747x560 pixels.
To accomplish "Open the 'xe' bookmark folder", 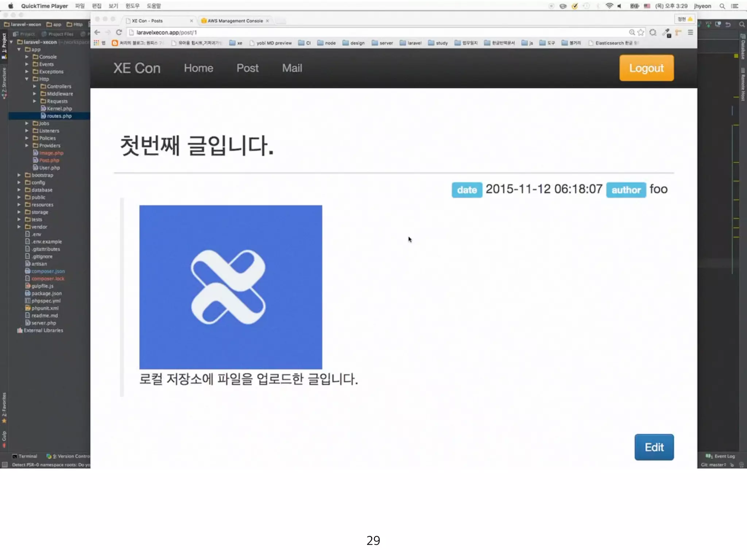I will 236,43.
